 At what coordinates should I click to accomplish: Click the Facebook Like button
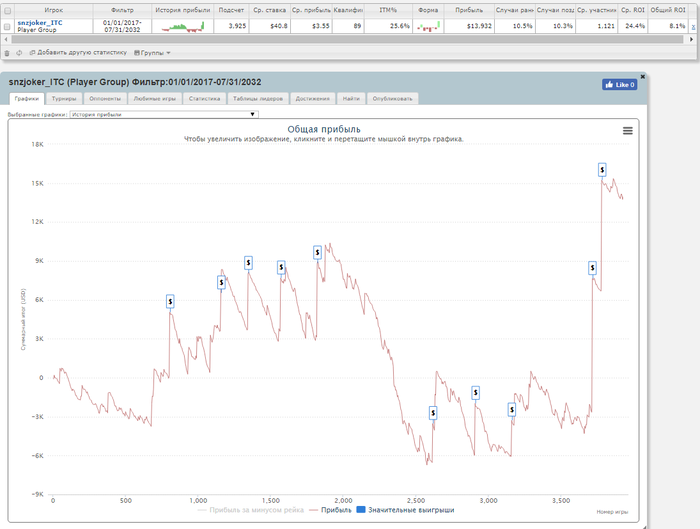click(620, 85)
